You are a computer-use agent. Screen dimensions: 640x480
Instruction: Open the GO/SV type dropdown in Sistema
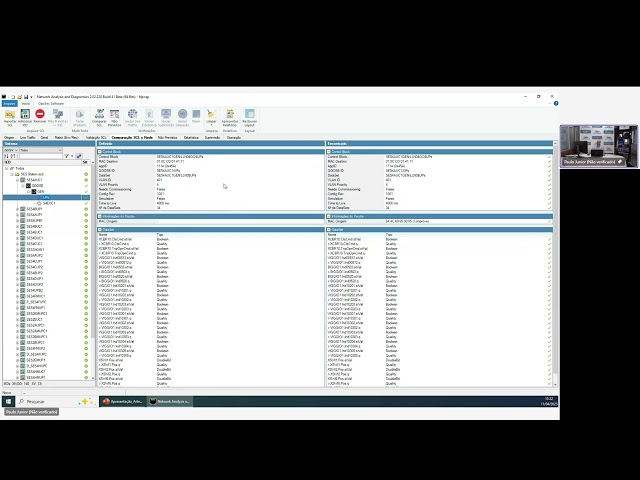[x=11, y=150]
